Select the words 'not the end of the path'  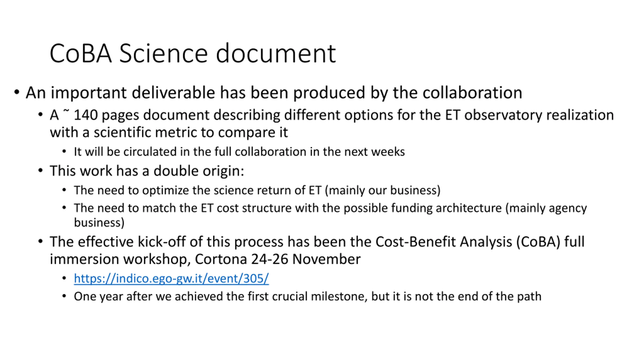pyautogui.click(x=478, y=297)
